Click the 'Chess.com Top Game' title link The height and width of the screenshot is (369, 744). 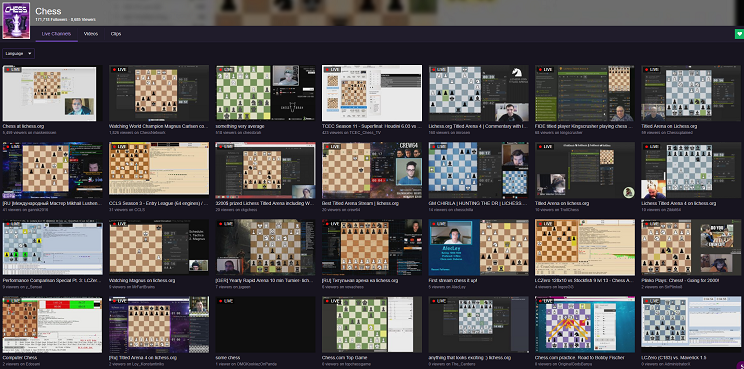[x=344, y=358]
